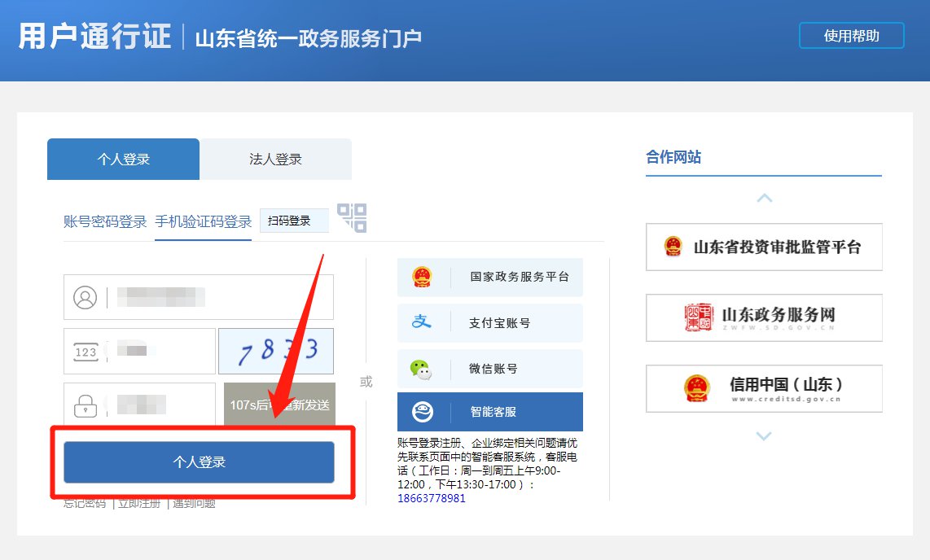This screenshot has width=930, height=560.
Task: Click the 智能客服 robot face icon
Action: click(x=423, y=412)
